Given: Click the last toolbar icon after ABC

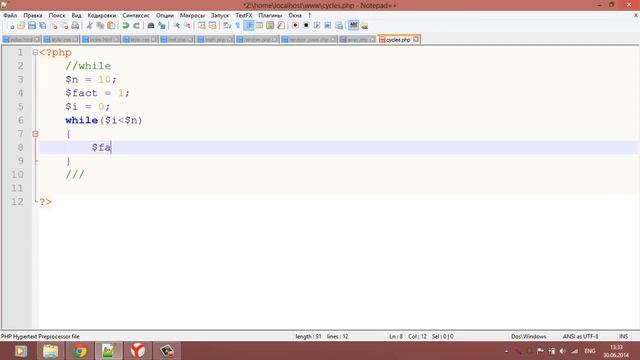Looking at the screenshot, I should point(364,26).
